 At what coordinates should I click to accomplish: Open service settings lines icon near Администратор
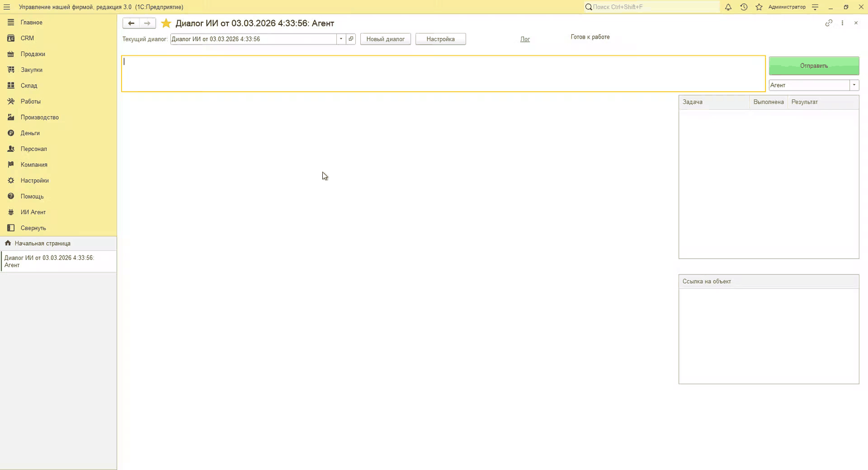[815, 7]
